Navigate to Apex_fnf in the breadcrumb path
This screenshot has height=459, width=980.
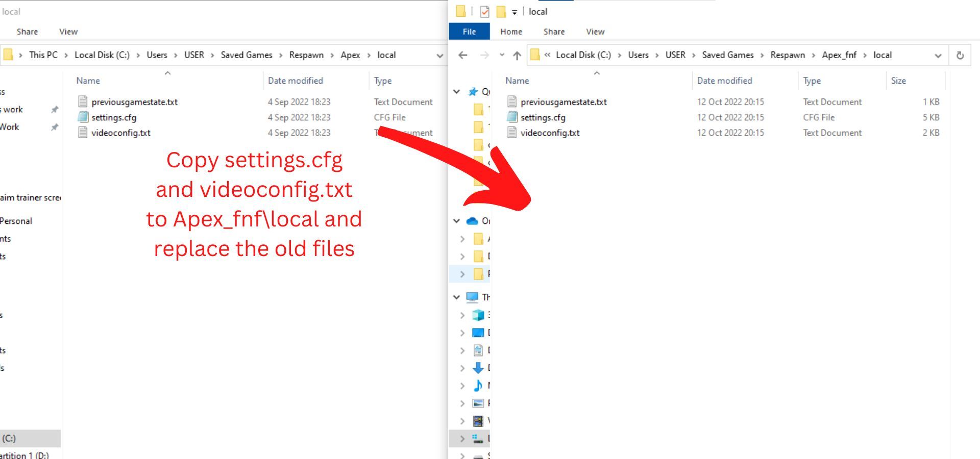pos(839,55)
